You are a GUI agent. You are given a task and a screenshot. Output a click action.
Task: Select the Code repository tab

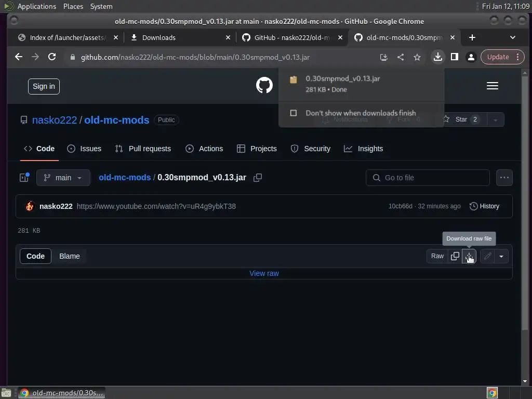coord(39,149)
